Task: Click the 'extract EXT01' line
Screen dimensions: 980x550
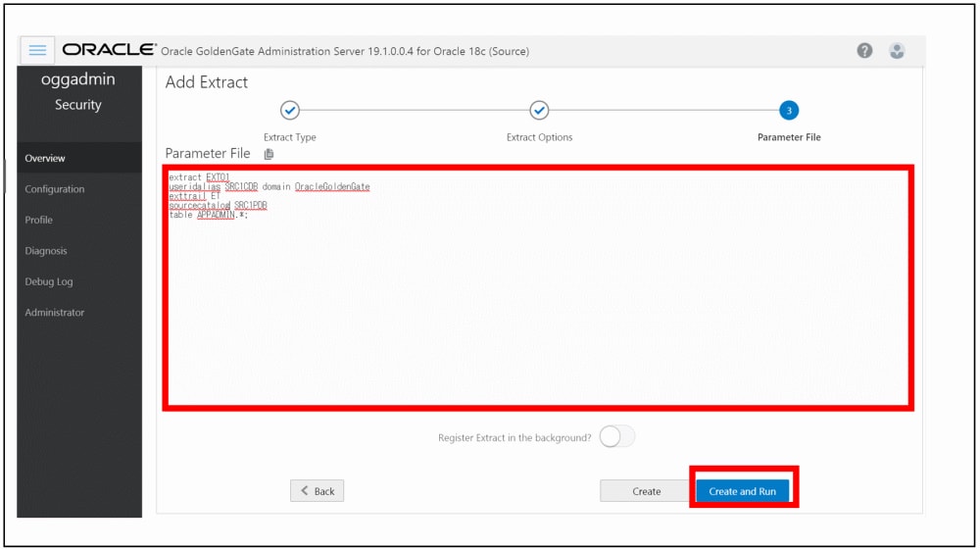Action: 199,177
